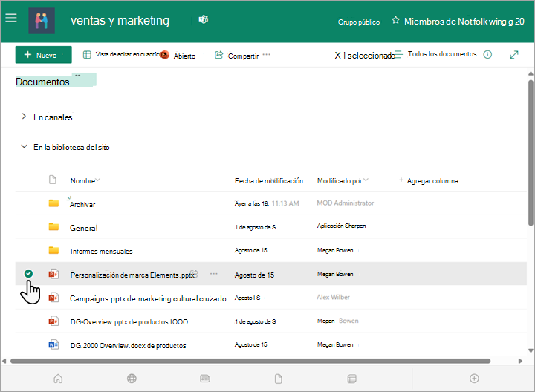Click the Archivar folder icon
535x392 pixels.
(53, 203)
